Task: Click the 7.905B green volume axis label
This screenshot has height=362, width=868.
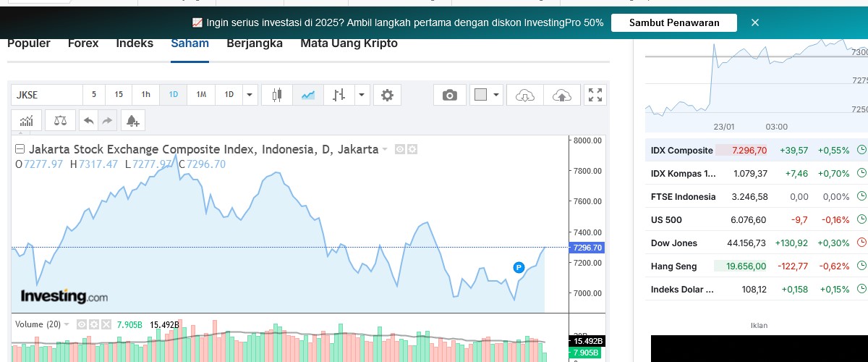Action: tap(587, 353)
